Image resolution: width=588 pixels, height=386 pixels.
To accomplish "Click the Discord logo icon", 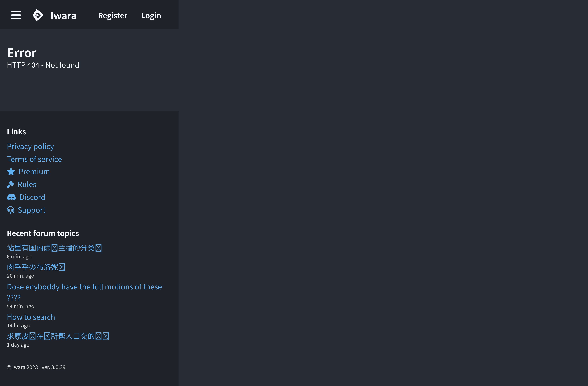I will (11, 197).
